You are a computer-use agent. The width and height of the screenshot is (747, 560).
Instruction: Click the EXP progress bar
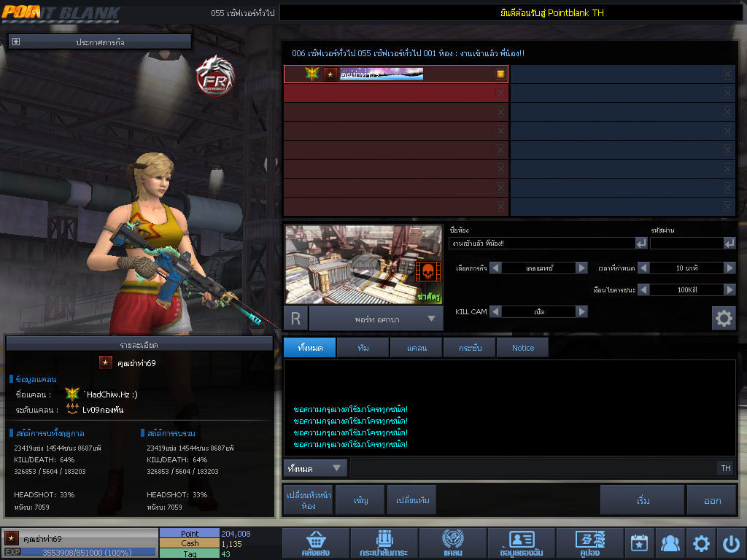(88, 553)
